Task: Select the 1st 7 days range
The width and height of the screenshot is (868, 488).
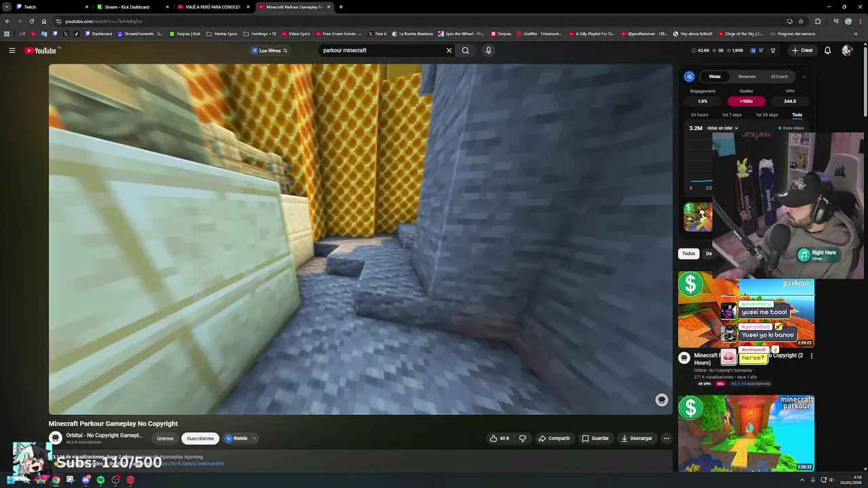Action: pyautogui.click(x=731, y=115)
